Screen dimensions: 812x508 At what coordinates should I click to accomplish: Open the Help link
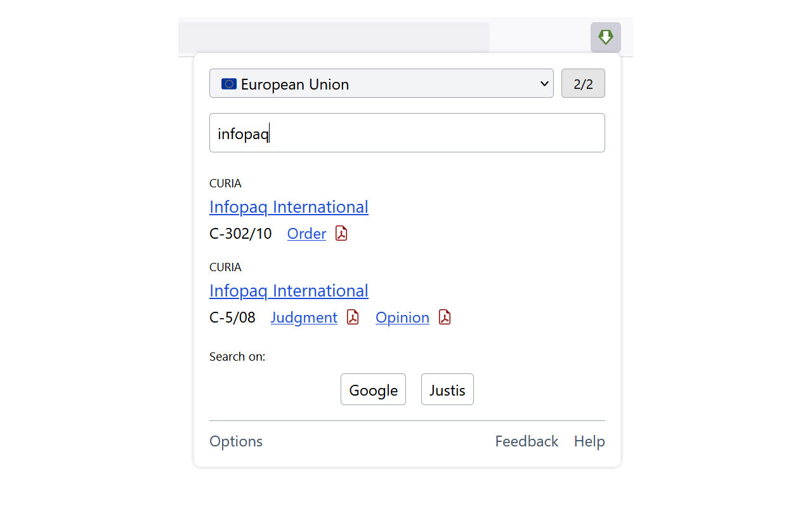[x=589, y=441]
